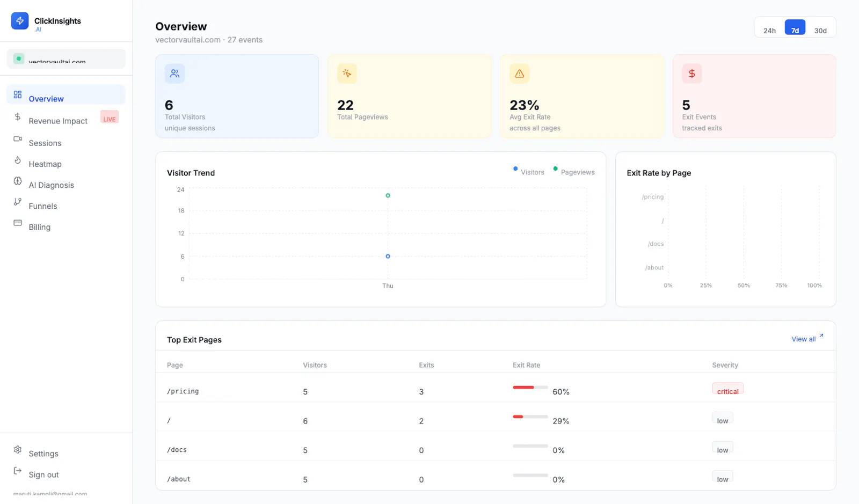
Task: Click the Total Visitors people icon
Action: [x=174, y=74]
